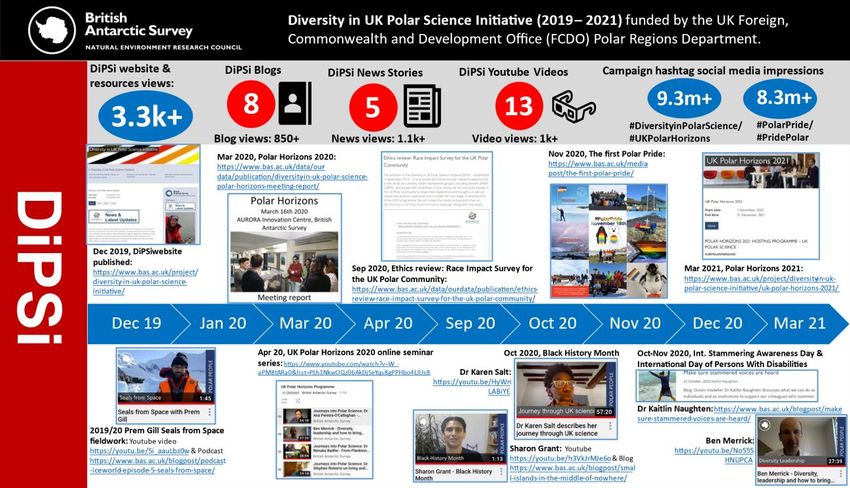850x488 pixels.
Task: Click the blue 9.3m+ impressions oval
Action: point(684,99)
